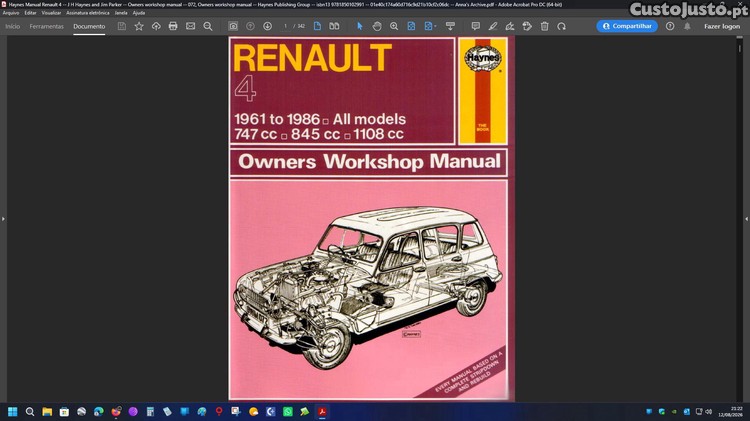This screenshot has height=421, width=750.
Task: Open the Assinatura eletrônica menu
Action: [88, 13]
